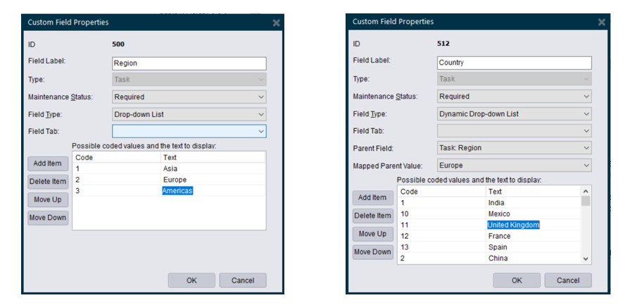Open the Mapped Parent Value Europe dropdown
Screen dimensions: 644x305
(x=514, y=166)
